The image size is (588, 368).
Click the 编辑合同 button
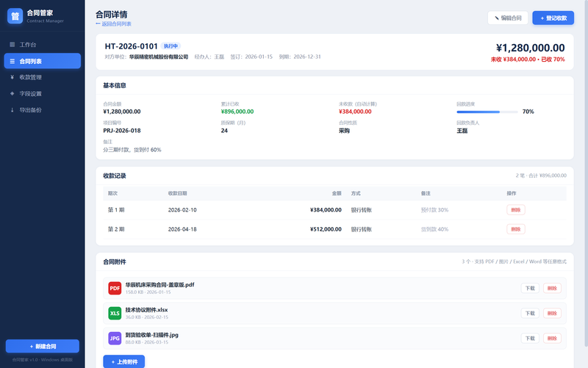508,18
